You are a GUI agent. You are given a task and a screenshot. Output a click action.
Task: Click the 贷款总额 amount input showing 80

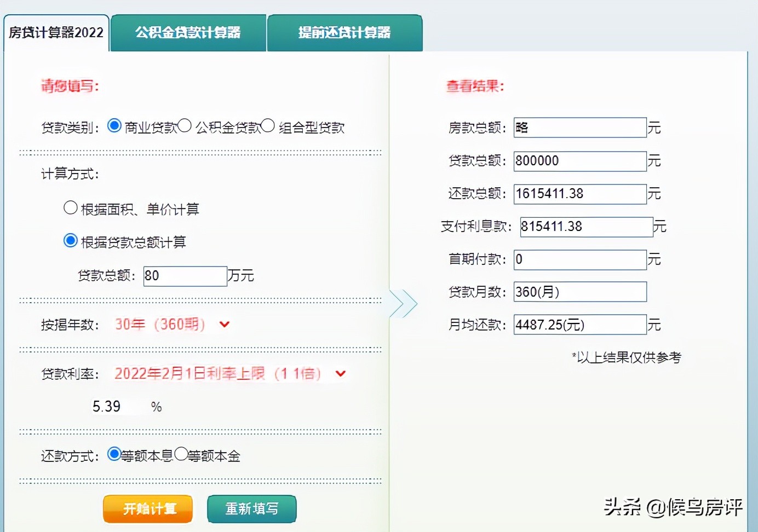click(x=185, y=276)
